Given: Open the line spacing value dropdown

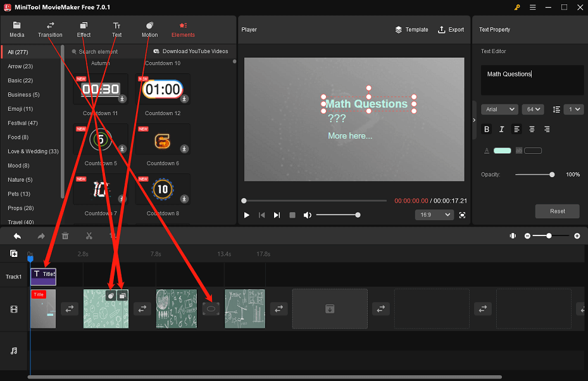Looking at the screenshot, I should pyautogui.click(x=573, y=109).
